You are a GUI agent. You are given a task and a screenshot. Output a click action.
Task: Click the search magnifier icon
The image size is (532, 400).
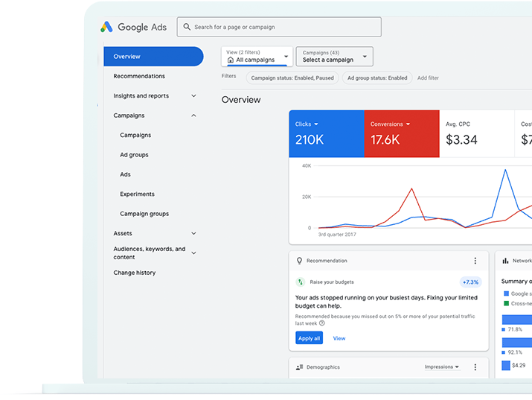point(185,28)
